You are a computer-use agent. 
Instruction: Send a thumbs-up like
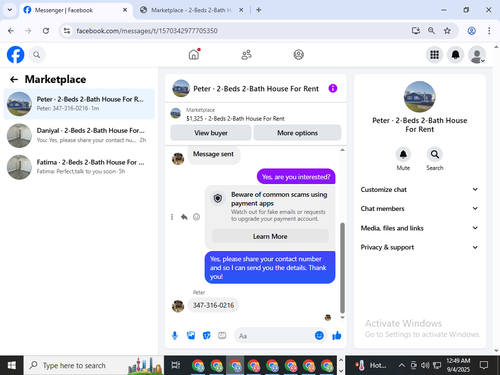click(x=337, y=335)
